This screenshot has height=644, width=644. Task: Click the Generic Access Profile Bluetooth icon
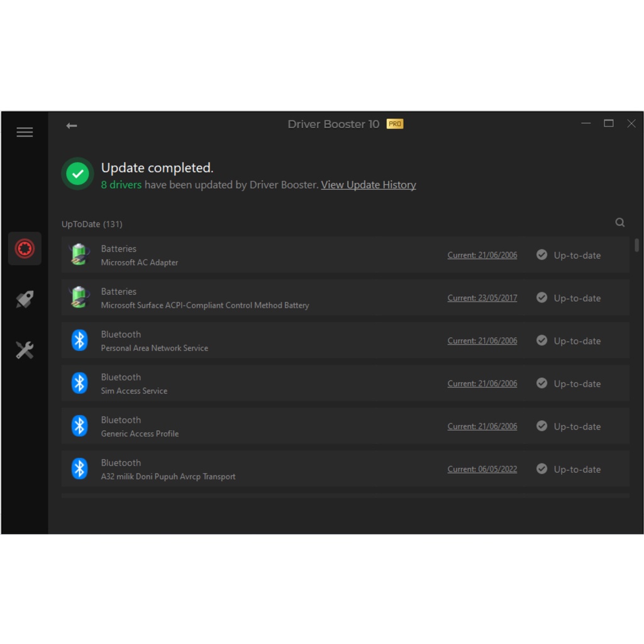(x=79, y=426)
